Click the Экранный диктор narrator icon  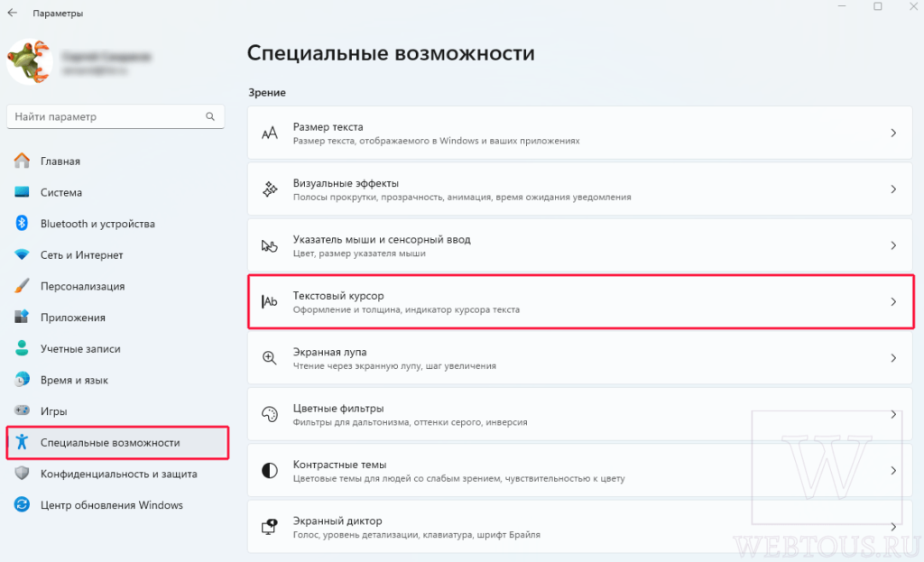tap(269, 527)
